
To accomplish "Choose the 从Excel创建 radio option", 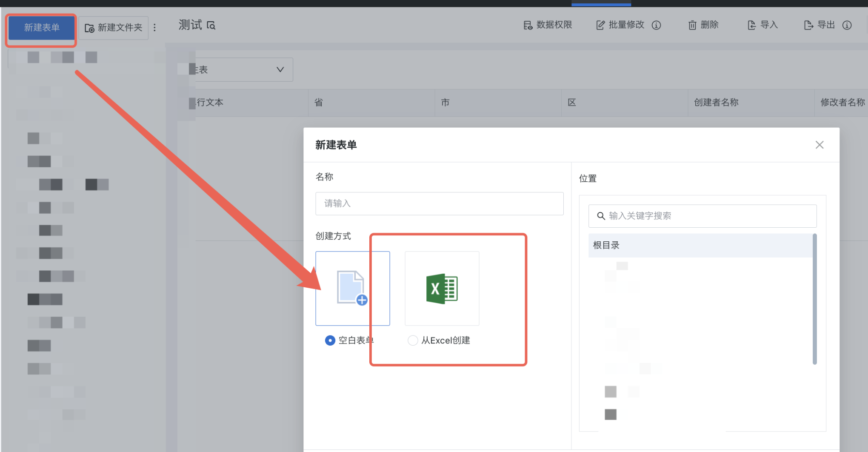I will 412,340.
